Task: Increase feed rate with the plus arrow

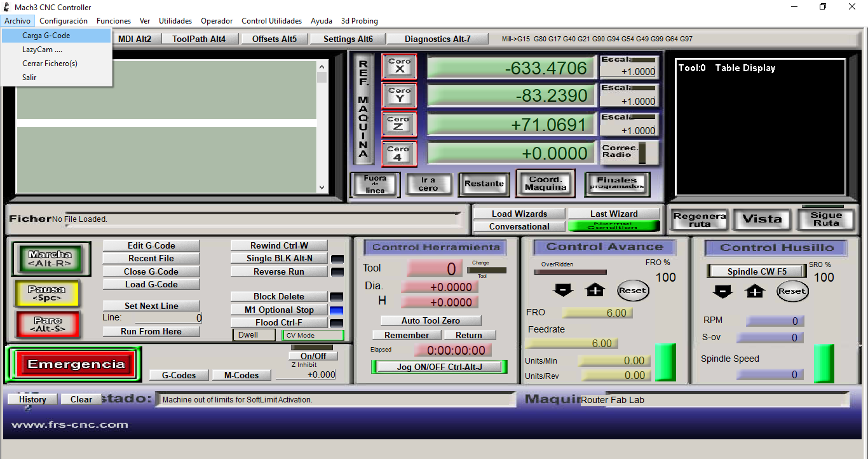Action: coord(595,291)
